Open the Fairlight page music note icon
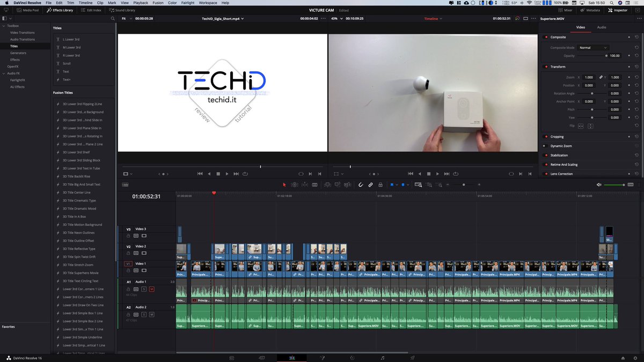 coord(382,358)
